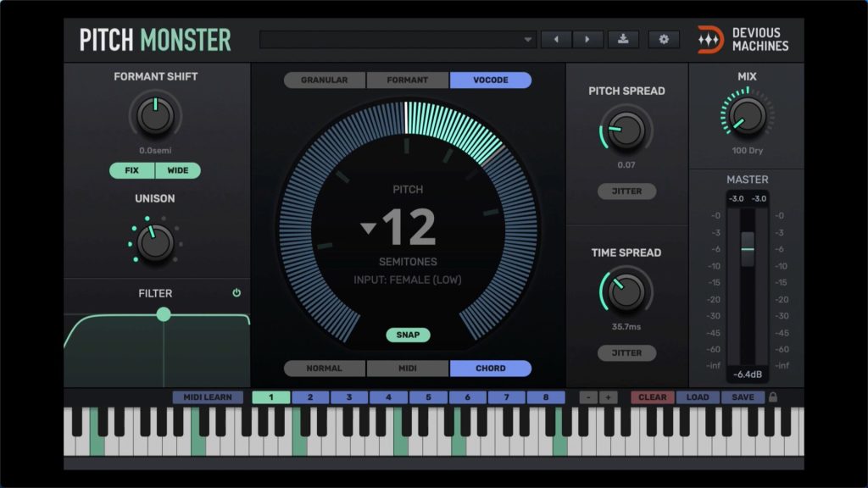Toggle the filter power icon
This screenshot has height=488, width=868.
pyautogui.click(x=236, y=292)
